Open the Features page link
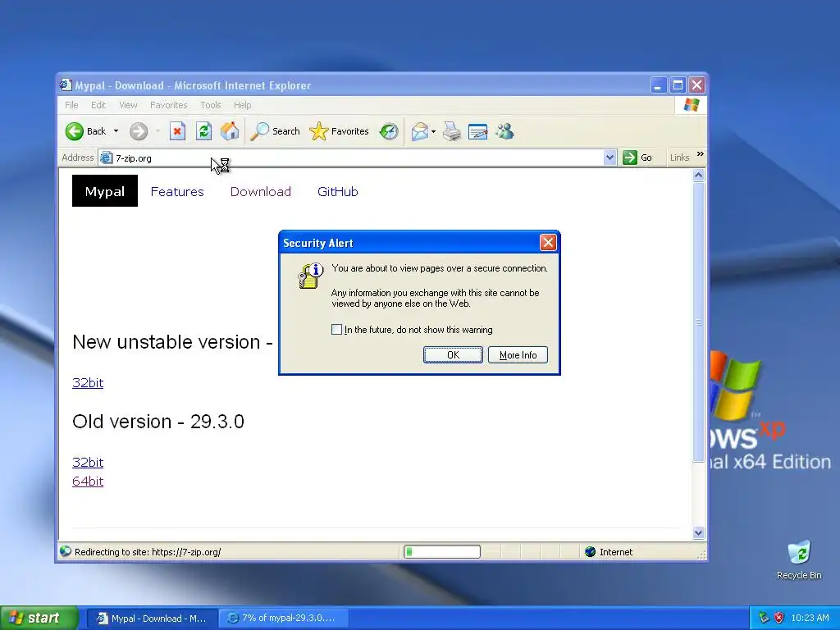This screenshot has height=630, width=840. (177, 191)
